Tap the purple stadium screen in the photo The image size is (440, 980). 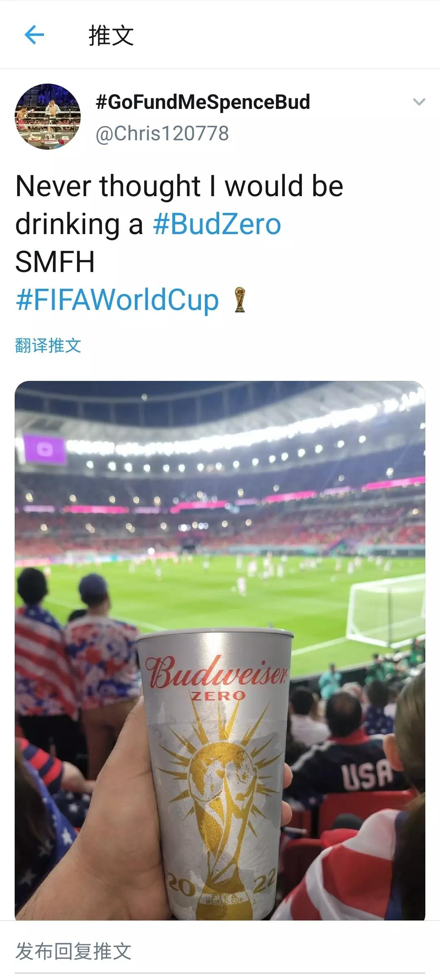click(x=44, y=449)
